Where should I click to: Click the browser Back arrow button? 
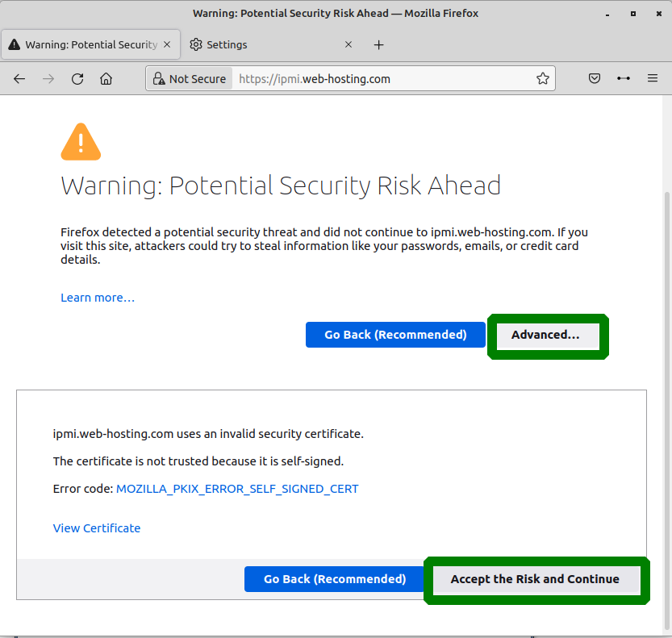(19, 79)
